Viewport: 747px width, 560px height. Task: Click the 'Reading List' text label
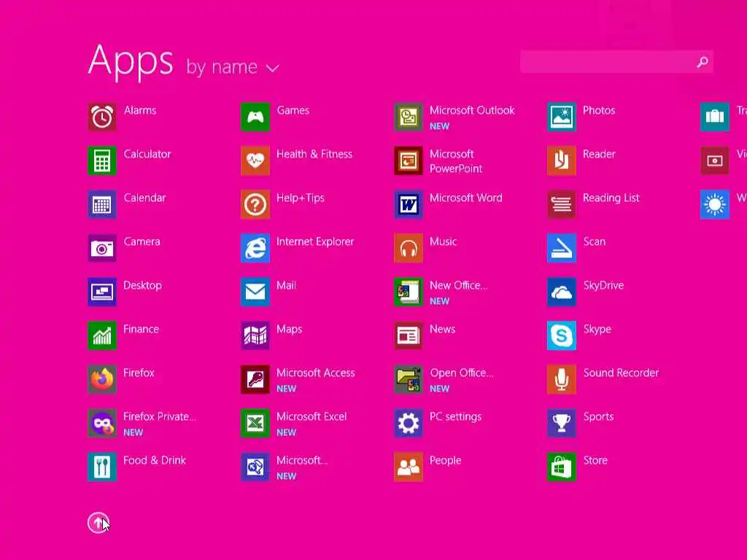(x=611, y=198)
